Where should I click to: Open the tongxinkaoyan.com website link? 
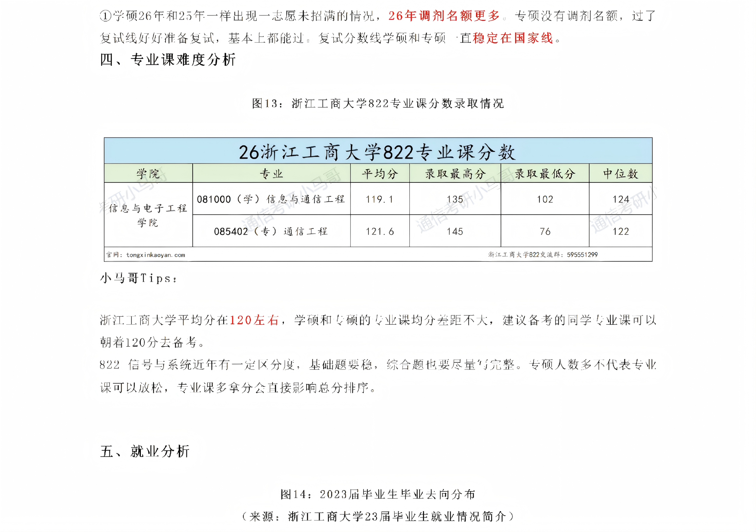click(x=156, y=255)
